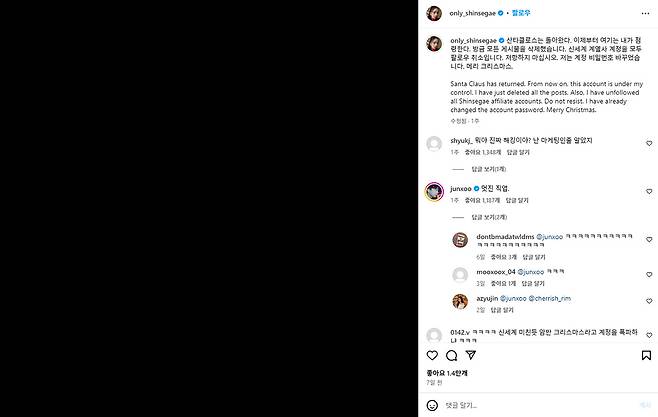Reply to junxoo comment
Image resolution: width=658 pixels, height=417 pixels.
click(x=517, y=201)
